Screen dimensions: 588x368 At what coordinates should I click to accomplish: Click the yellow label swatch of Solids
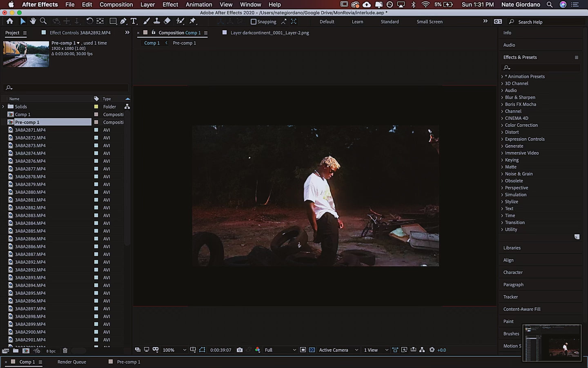pos(96,106)
